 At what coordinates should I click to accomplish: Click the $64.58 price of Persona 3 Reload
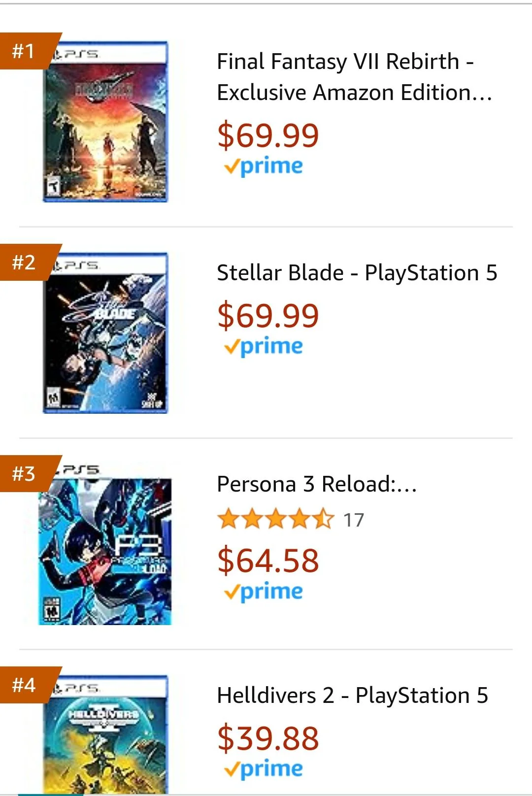pyautogui.click(x=268, y=561)
